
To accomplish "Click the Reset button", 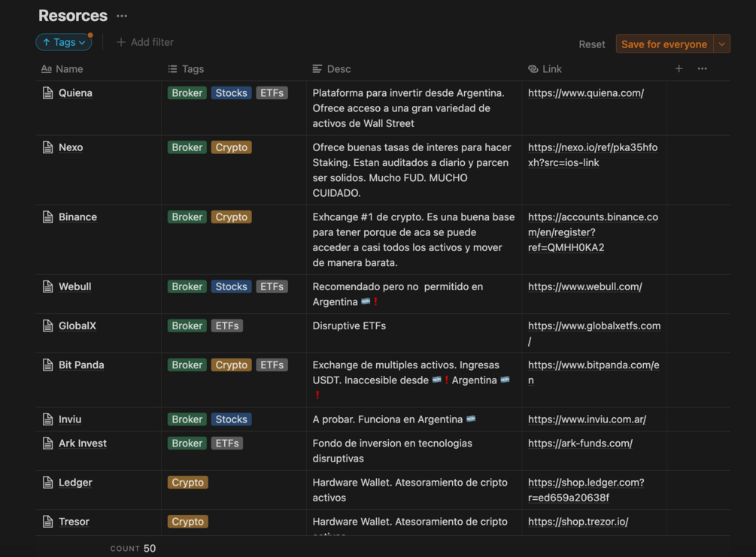I will click(591, 44).
